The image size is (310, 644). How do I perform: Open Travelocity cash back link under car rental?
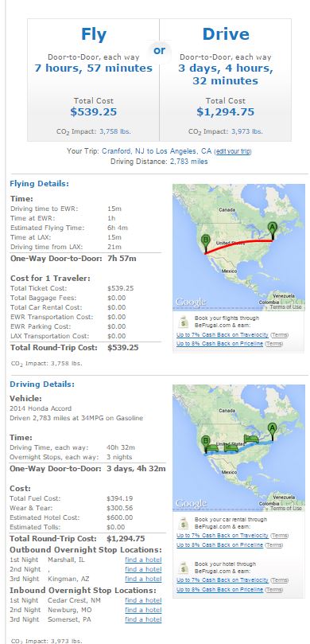tap(223, 536)
